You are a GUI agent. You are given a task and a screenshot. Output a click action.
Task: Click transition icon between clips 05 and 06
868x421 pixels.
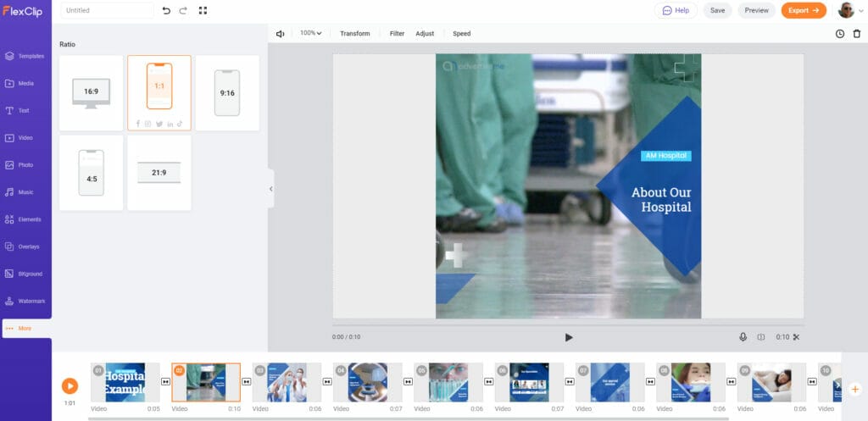coord(489,382)
